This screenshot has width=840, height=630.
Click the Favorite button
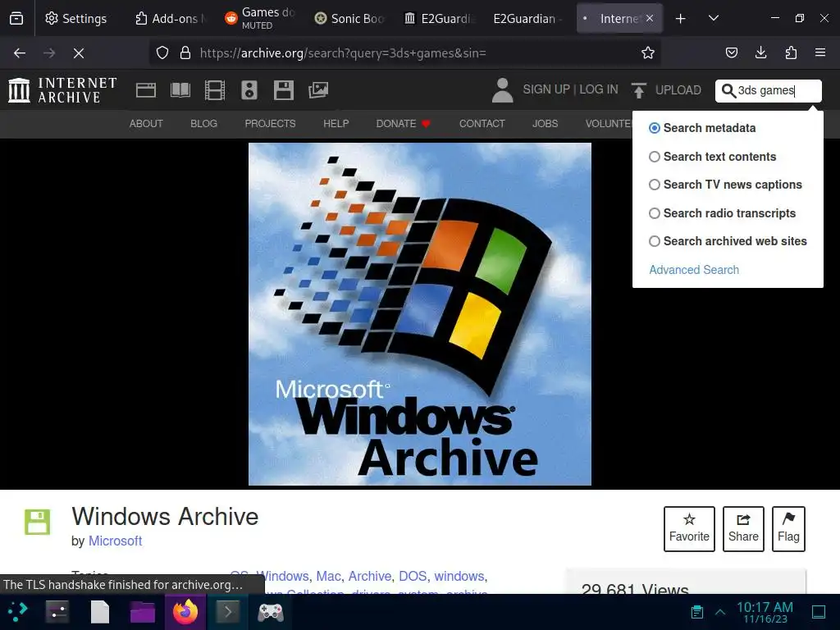coord(689,529)
